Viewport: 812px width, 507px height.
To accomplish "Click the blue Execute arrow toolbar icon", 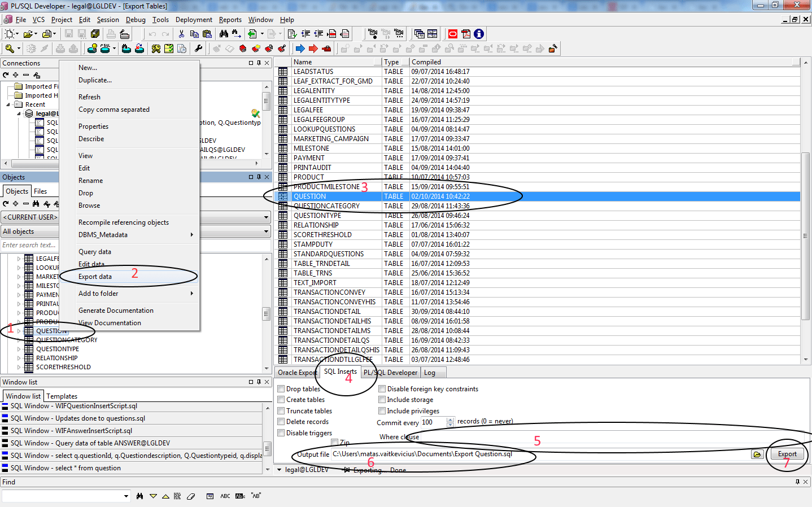I will pos(300,48).
